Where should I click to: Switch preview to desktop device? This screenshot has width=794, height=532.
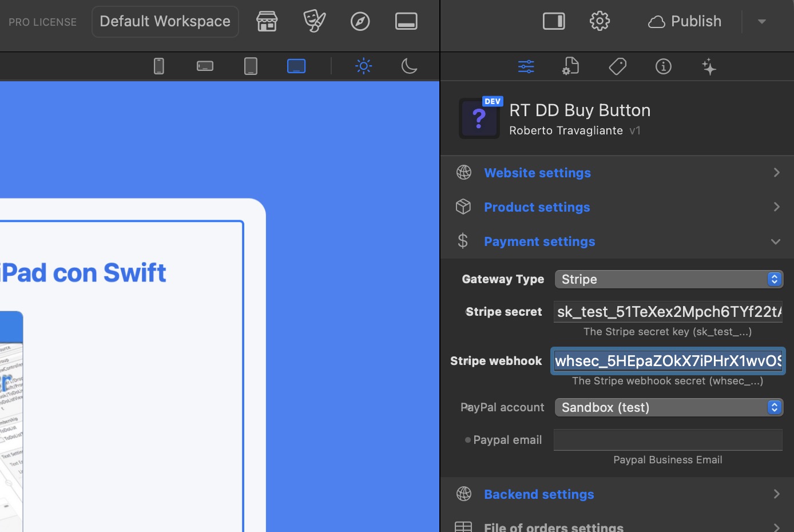296,66
